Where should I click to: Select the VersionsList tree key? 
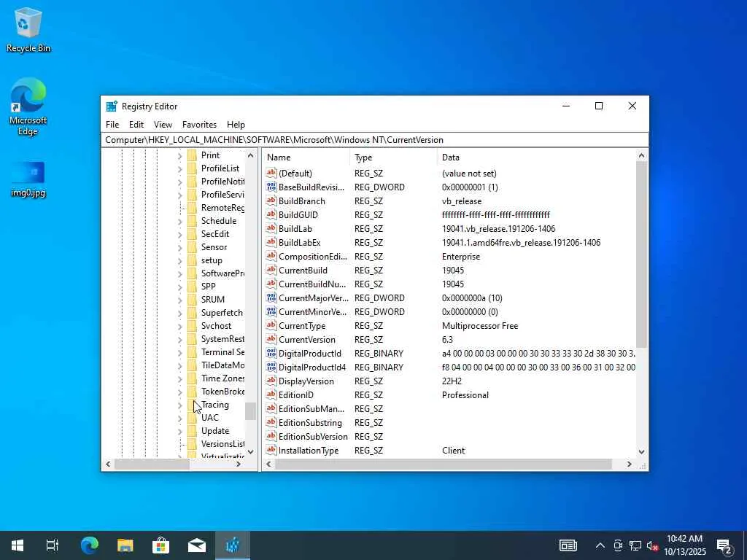[222, 444]
